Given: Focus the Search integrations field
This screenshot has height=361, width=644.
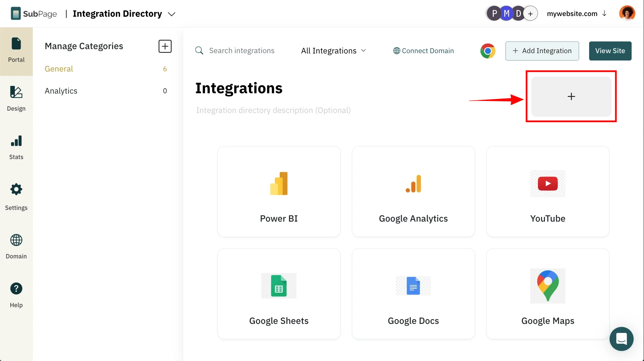Looking at the screenshot, I should [242, 51].
